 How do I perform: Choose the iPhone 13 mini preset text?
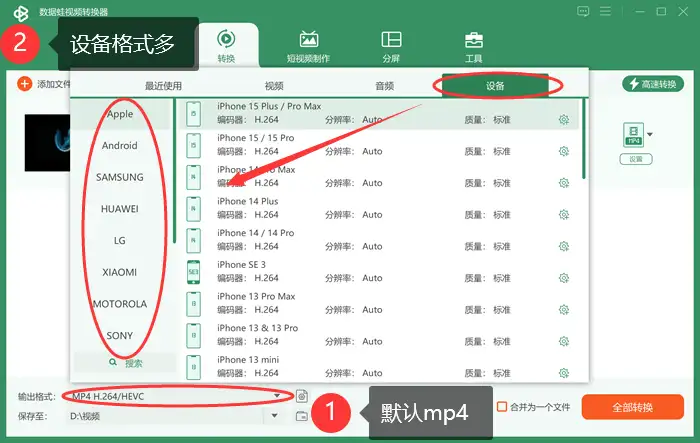pyautogui.click(x=248, y=360)
